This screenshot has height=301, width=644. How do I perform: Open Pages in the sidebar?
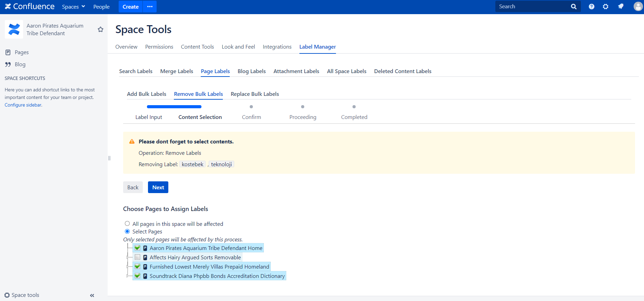click(x=22, y=52)
